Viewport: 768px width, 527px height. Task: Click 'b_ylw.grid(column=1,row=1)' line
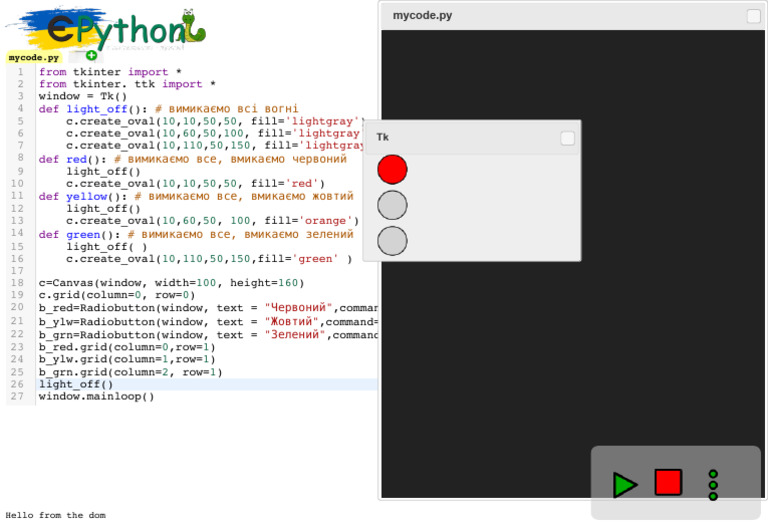click(x=127, y=359)
